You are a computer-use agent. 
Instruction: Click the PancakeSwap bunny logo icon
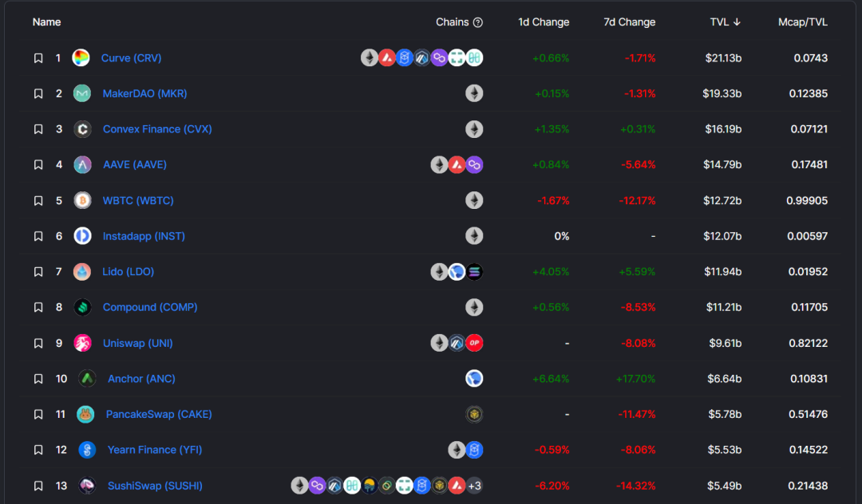pyautogui.click(x=85, y=414)
